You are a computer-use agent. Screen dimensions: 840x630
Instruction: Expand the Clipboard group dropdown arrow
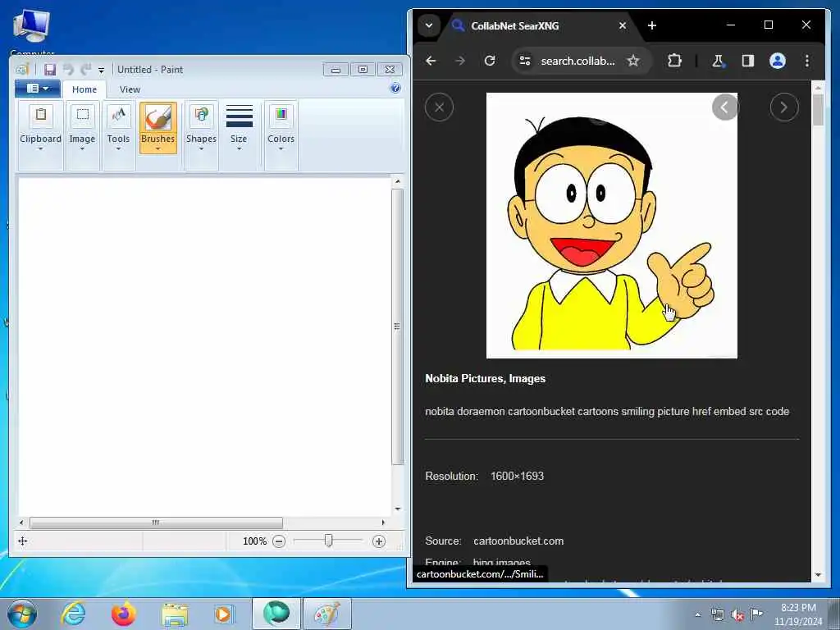click(41, 149)
